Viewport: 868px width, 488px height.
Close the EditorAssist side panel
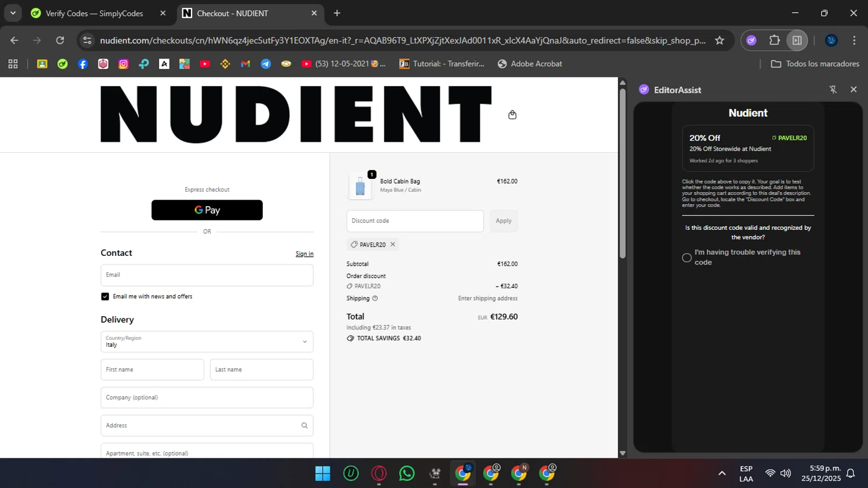click(x=854, y=90)
